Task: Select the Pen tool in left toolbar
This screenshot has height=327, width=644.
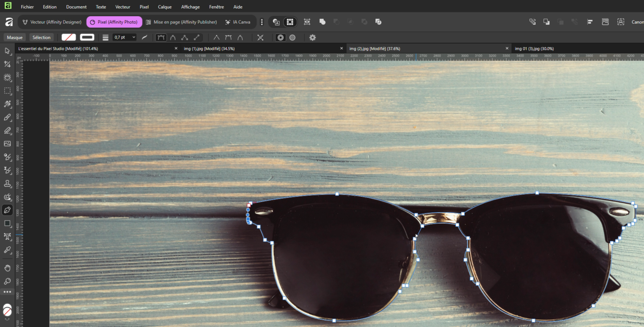Action: 7,210
